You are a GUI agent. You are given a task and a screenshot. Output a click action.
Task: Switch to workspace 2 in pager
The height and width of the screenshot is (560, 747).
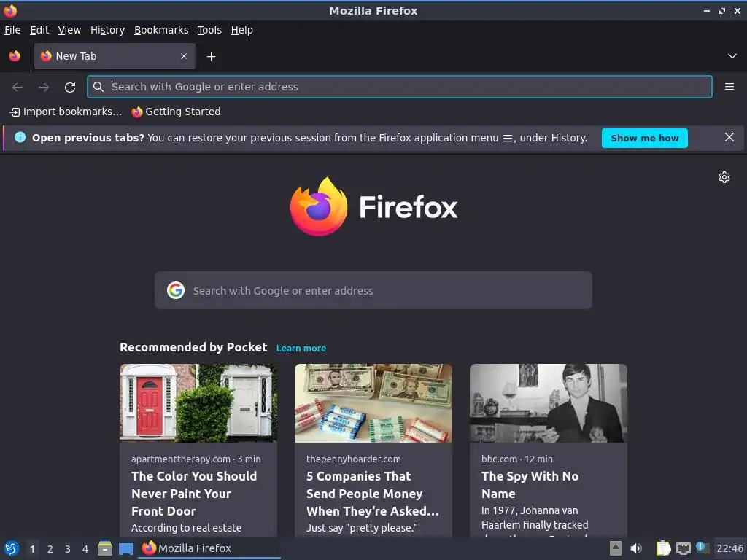50,549
